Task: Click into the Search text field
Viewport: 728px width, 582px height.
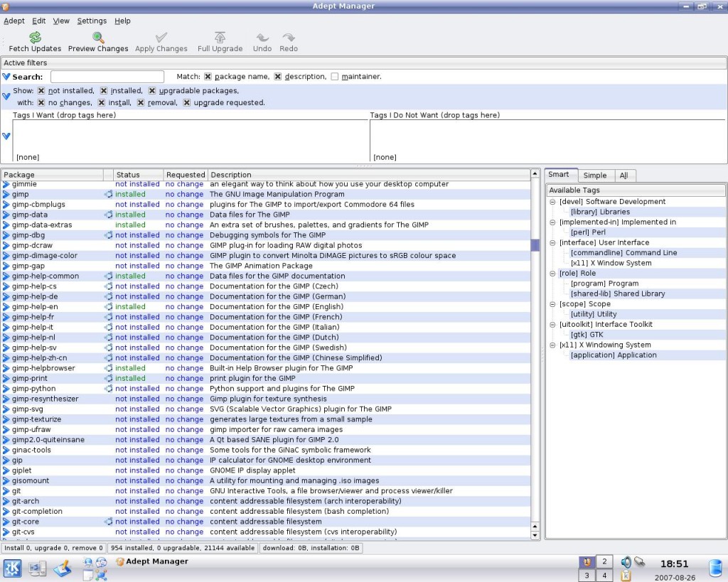Action: [x=107, y=77]
